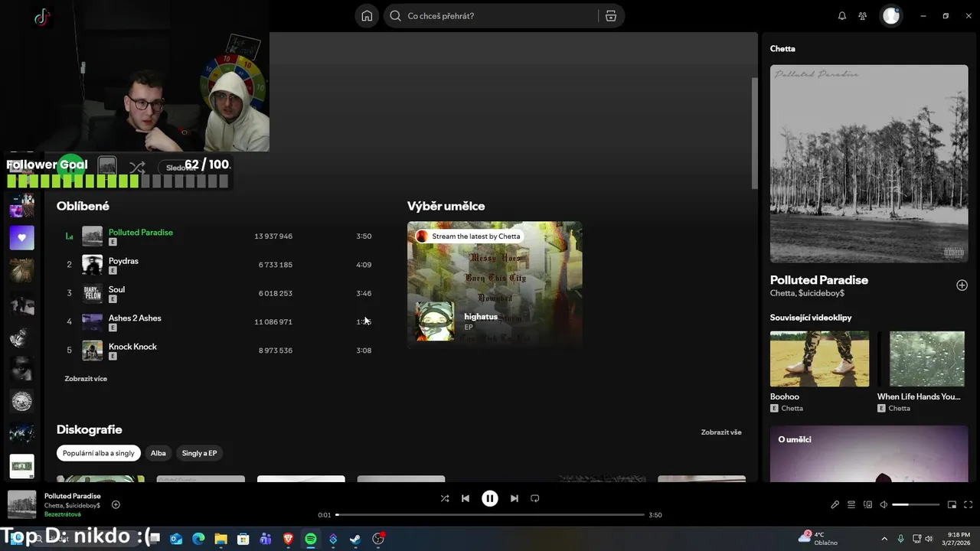Open Outlook from the taskbar
Screen dimensions: 980x551
(x=176, y=539)
